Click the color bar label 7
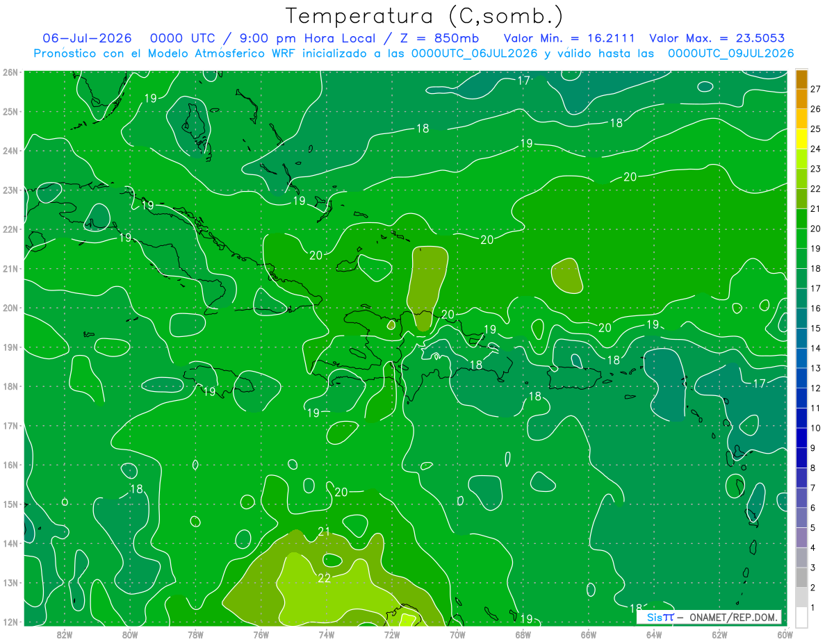 [813, 488]
